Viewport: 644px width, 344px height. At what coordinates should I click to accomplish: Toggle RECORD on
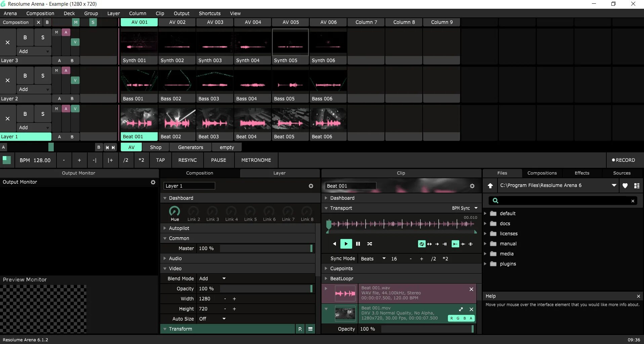pyautogui.click(x=624, y=160)
